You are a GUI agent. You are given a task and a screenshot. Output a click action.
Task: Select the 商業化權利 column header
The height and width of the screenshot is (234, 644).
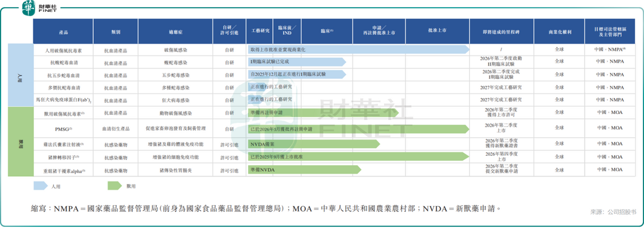click(559, 31)
